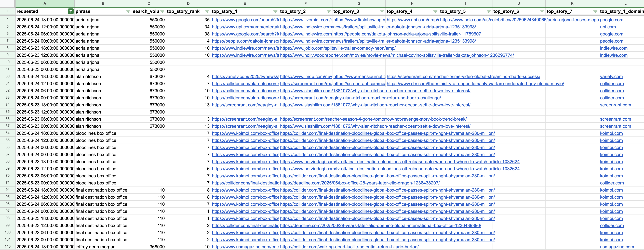Open deadline.com link in row 99
Screen dimensions: 644x250
pyautogui.click(x=381, y=226)
